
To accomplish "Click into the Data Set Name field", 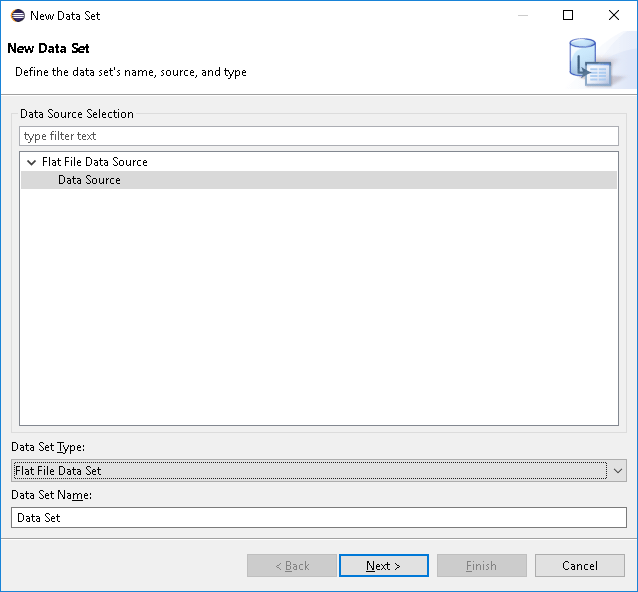I will (319, 518).
